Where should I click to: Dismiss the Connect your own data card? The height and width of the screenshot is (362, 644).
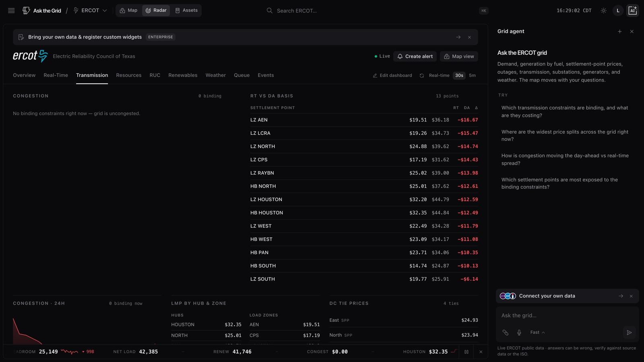point(631,296)
